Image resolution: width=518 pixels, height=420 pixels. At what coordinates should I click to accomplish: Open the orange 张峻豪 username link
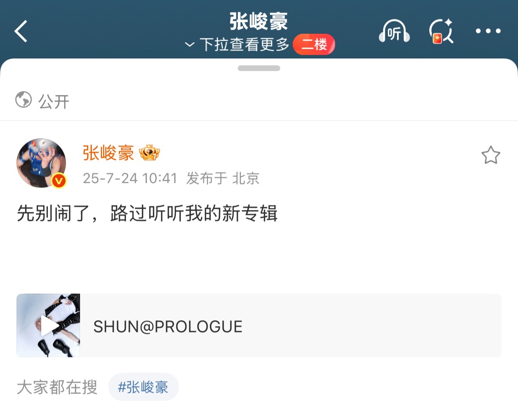(x=109, y=153)
